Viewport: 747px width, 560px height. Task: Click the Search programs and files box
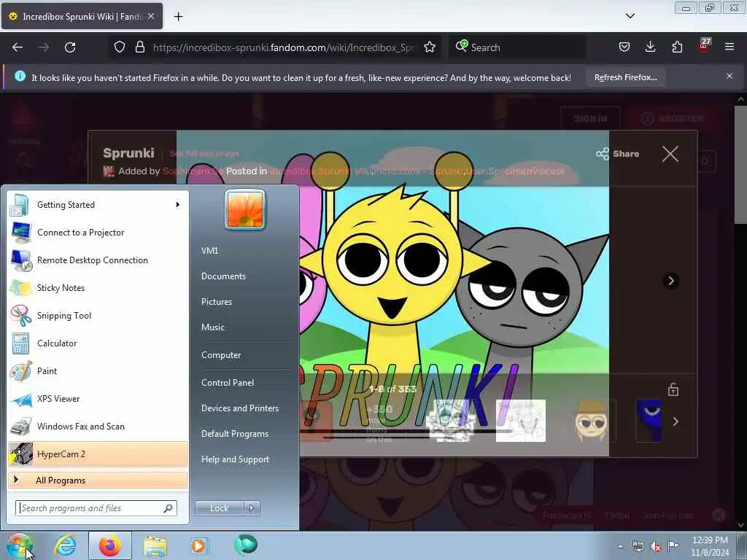coord(96,508)
